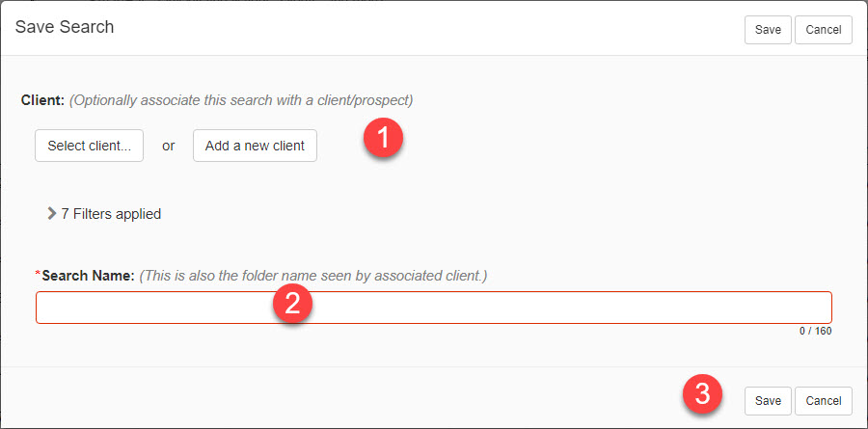The width and height of the screenshot is (868, 429).
Task: Expand the chevron beside 7 Filters applied
Action: click(52, 214)
